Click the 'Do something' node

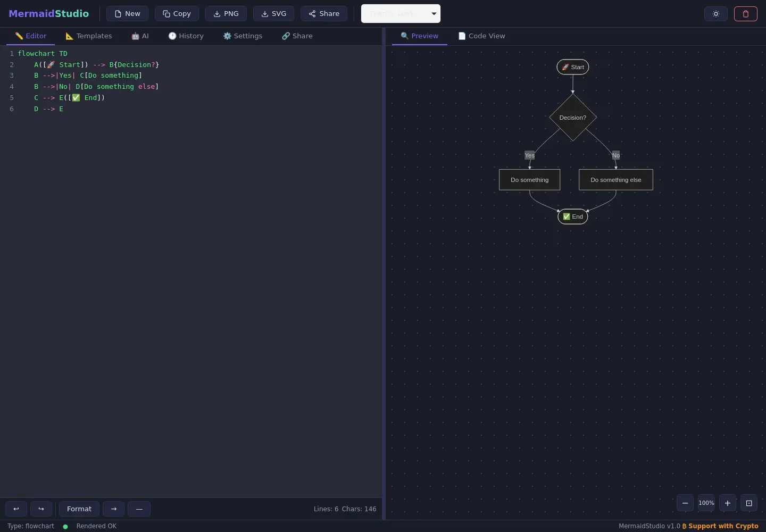(530, 180)
